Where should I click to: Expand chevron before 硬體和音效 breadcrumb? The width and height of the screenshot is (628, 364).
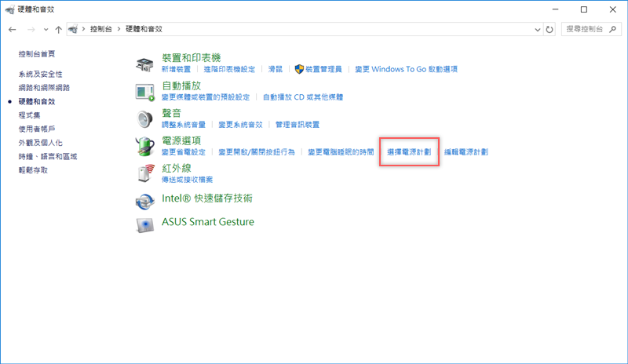click(119, 29)
